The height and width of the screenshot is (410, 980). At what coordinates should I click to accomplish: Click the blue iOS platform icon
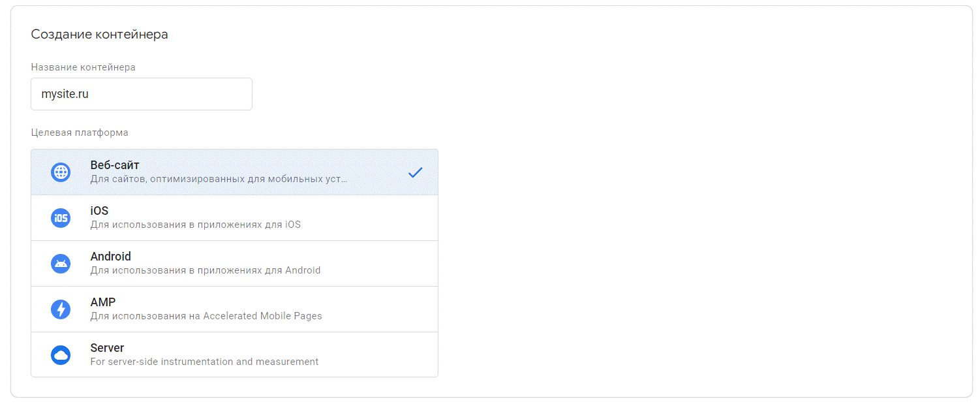coord(61,218)
